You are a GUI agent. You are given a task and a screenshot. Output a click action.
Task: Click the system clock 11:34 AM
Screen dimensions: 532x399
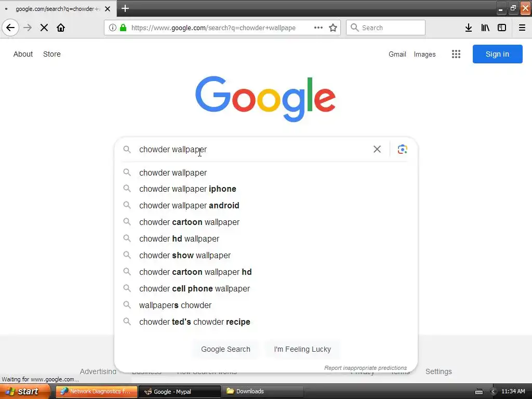tap(513, 392)
